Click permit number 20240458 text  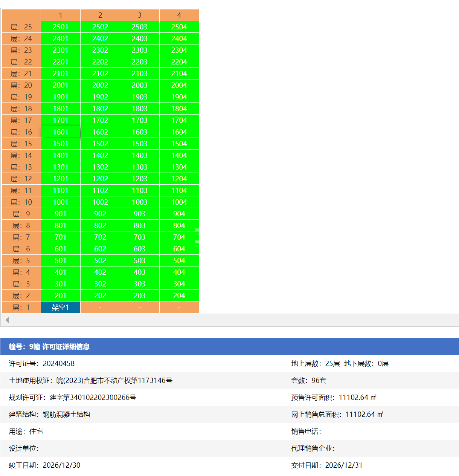(59, 364)
